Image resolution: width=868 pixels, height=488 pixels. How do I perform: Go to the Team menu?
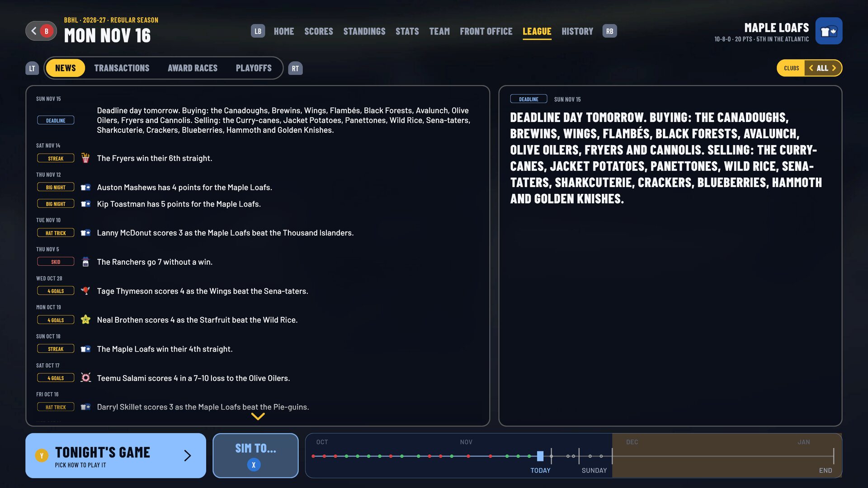click(x=439, y=31)
